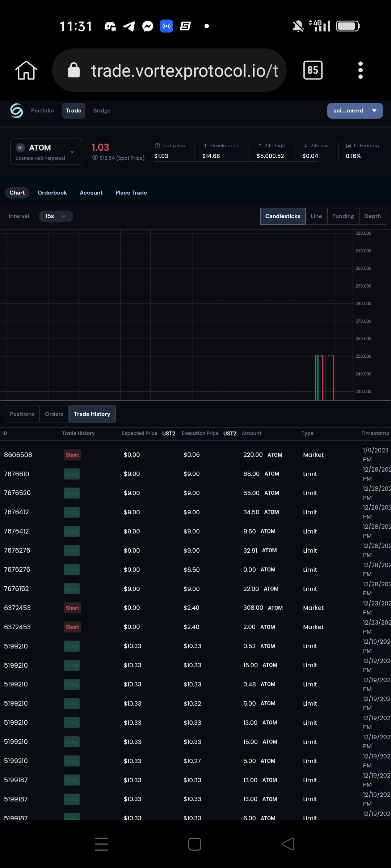The height and width of the screenshot is (868, 391).
Task: Click the ID column header
Action: (5, 433)
